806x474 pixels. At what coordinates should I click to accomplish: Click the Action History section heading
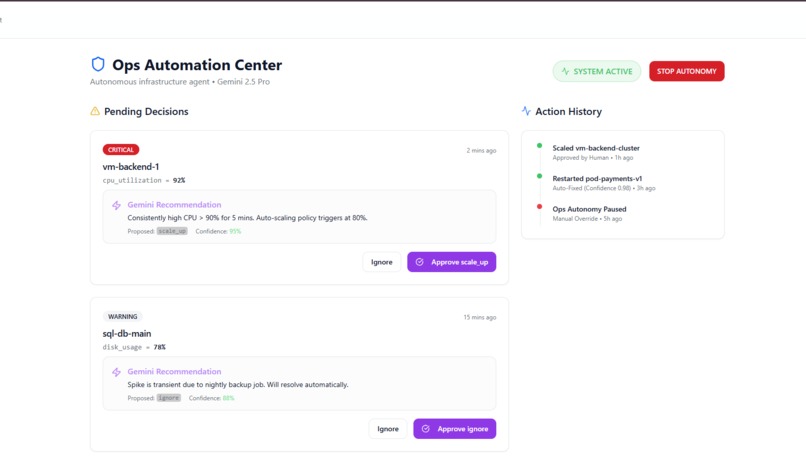click(568, 112)
